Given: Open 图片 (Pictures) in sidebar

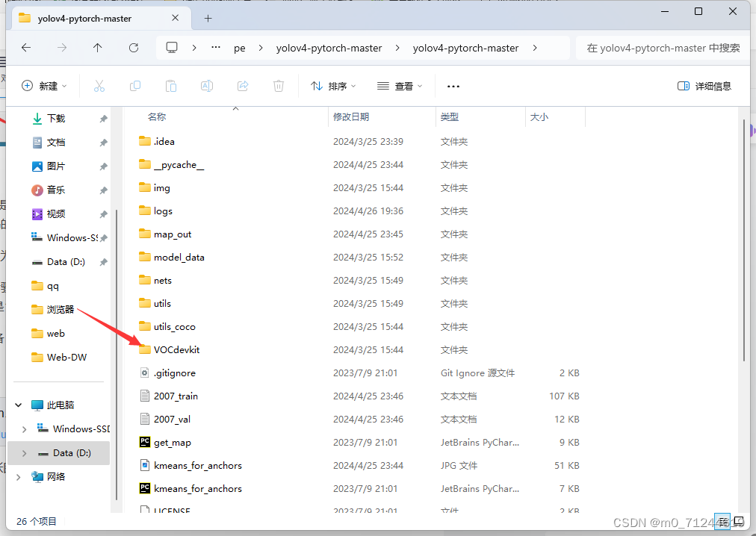Looking at the screenshot, I should tap(55, 166).
